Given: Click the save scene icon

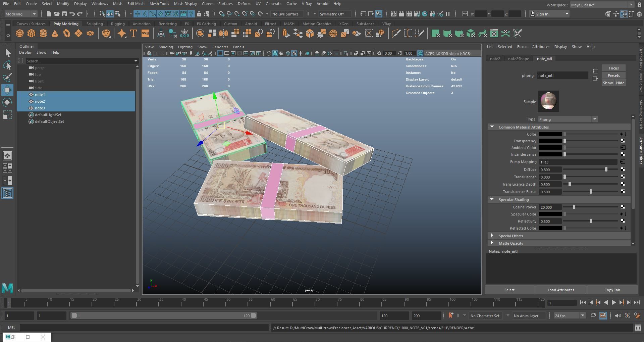Looking at the screenshot, I should click(x=64, y=14).
